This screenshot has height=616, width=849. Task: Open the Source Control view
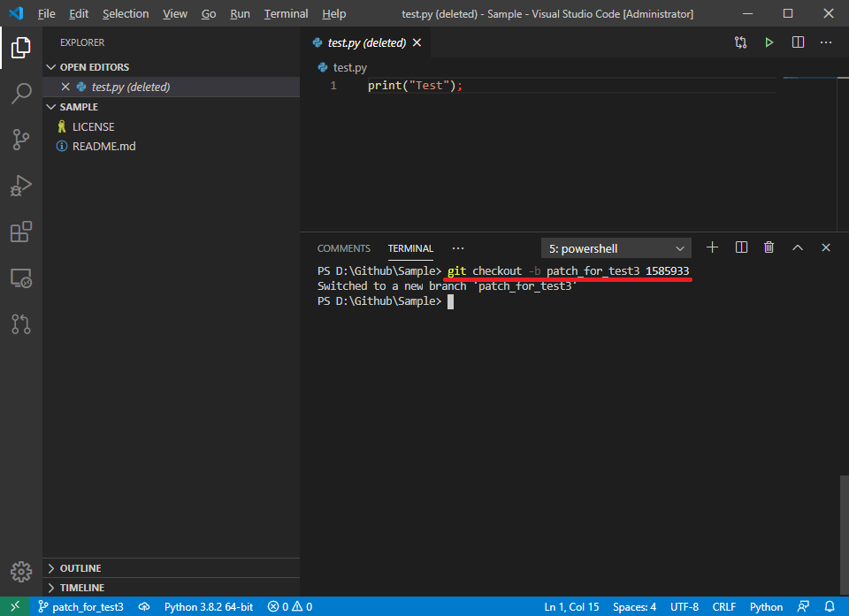click(21, 140)
